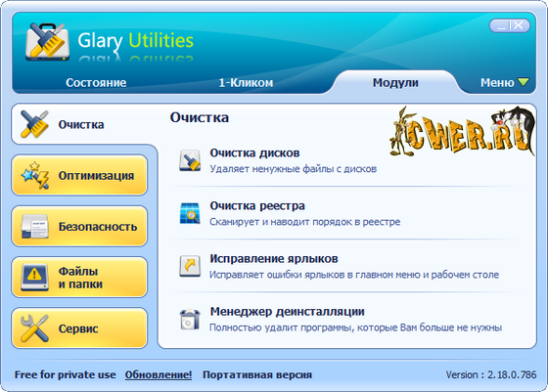Click 'Полностью удалит программы' description text
The image size is (548, 392).
[x=355, y=327]
